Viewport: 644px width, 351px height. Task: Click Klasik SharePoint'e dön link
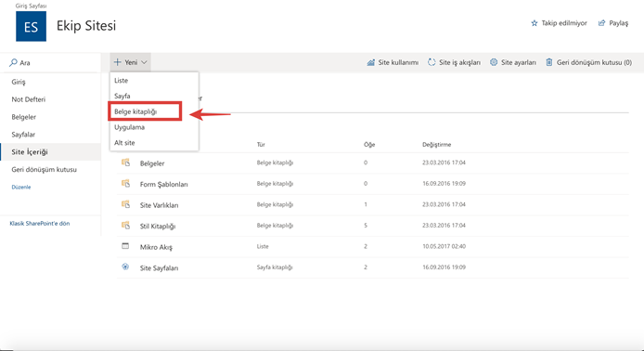pyautogui.click(x=39, y=224)
